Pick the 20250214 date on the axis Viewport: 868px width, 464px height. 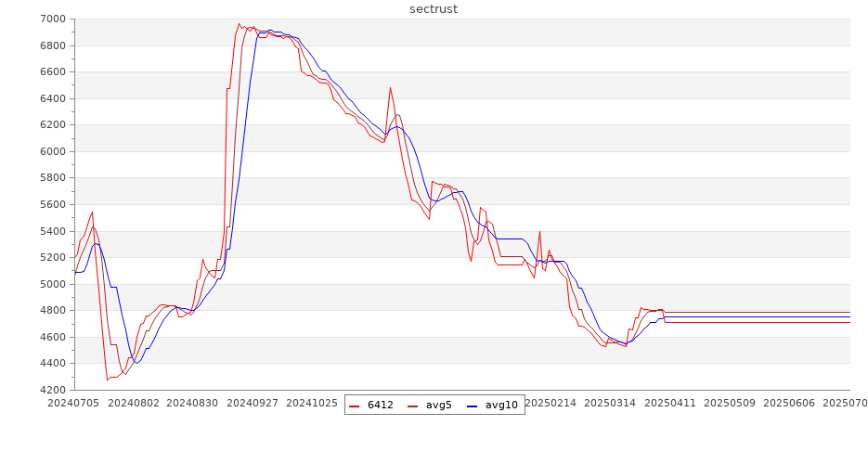[x=551, y=403]
